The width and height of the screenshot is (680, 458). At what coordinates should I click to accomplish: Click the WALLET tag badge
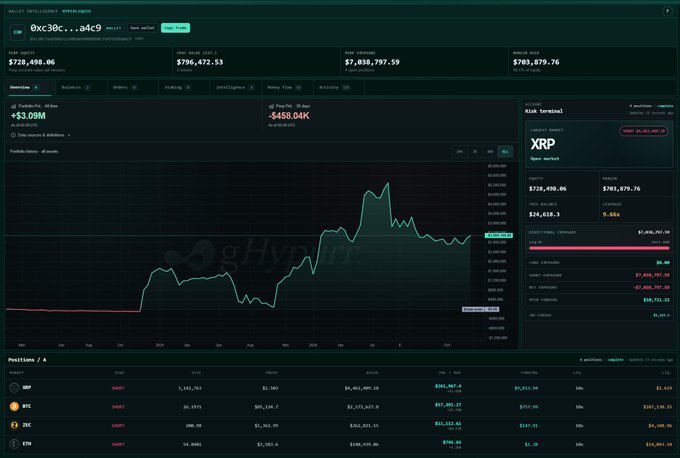114,28
